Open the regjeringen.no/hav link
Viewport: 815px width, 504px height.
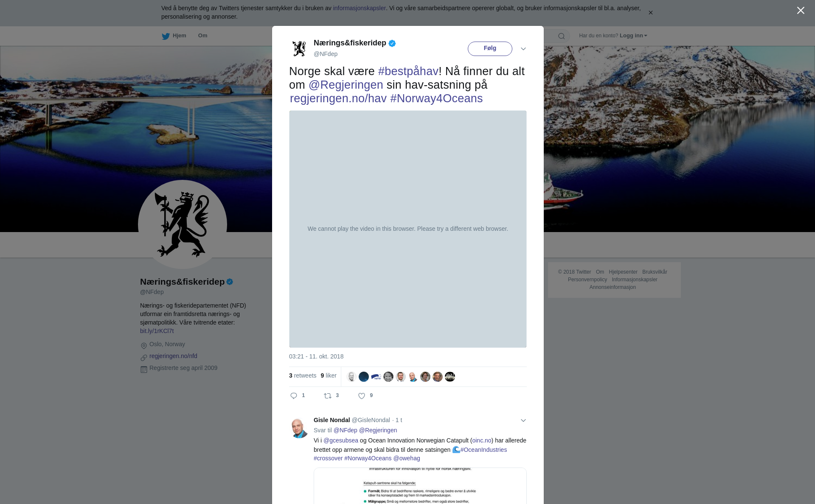pyautogui.click(x=338, y=98)
